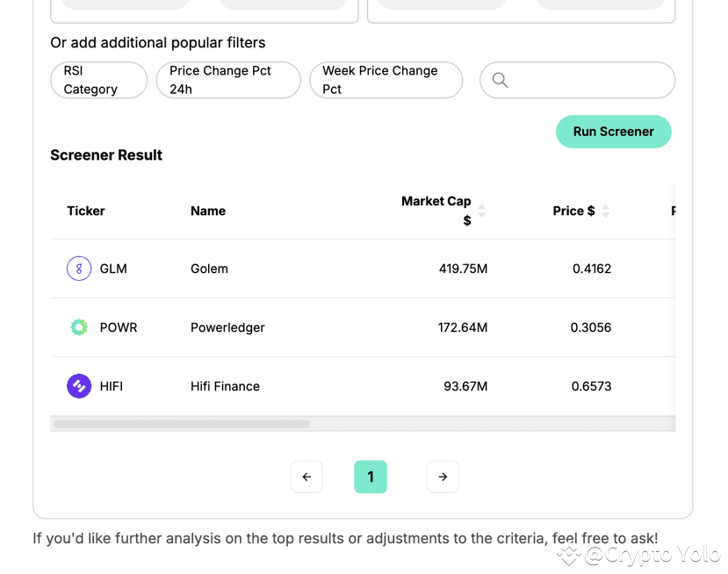
Task: Click the POWR Powerledger coin icon
Action: 79,327
